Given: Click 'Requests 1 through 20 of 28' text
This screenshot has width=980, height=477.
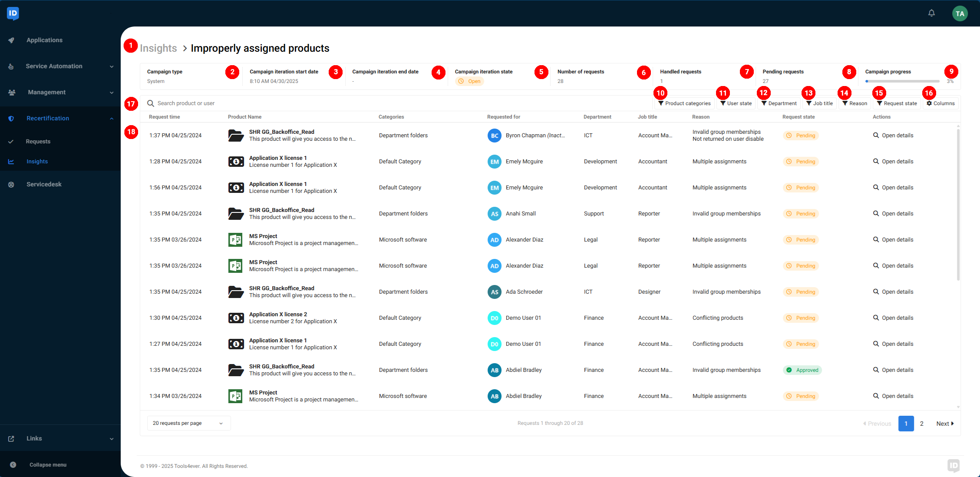Looking at the screenshot, I should pos(550,423).
